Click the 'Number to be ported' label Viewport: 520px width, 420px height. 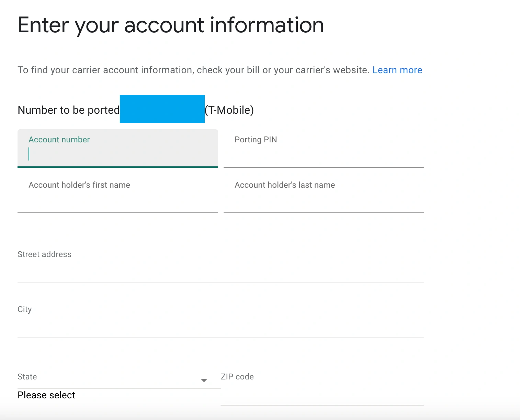pyautogui.click(x=69, y=110)
